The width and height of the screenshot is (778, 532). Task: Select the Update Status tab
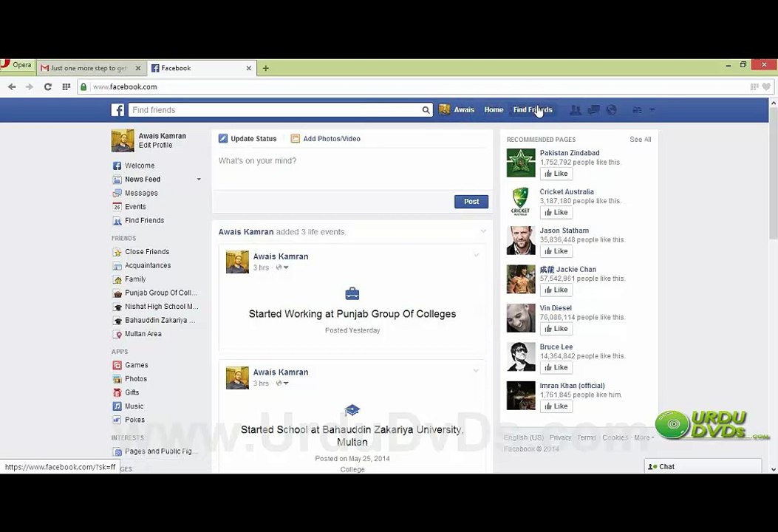pyautogui.click(x=248, y=138)
